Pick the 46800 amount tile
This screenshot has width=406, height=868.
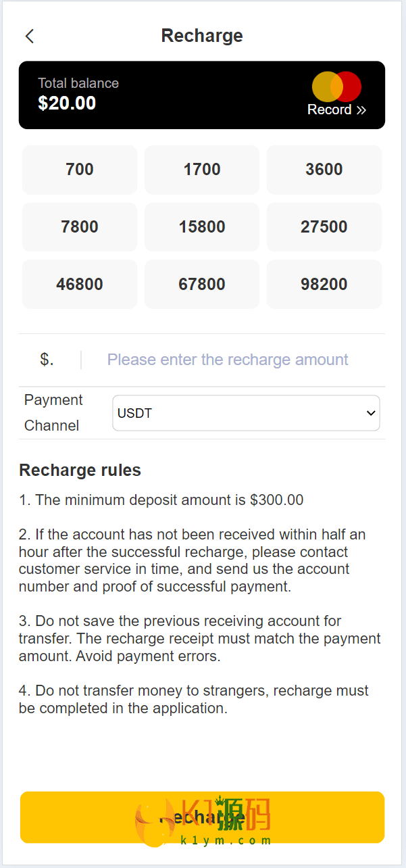[80, 284]
